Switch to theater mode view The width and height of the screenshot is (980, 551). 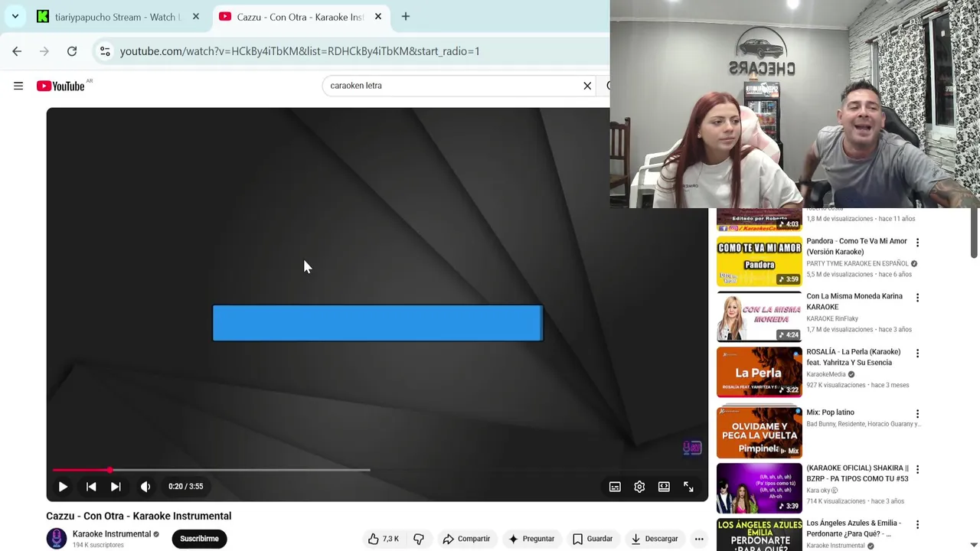tap(664, 487)
